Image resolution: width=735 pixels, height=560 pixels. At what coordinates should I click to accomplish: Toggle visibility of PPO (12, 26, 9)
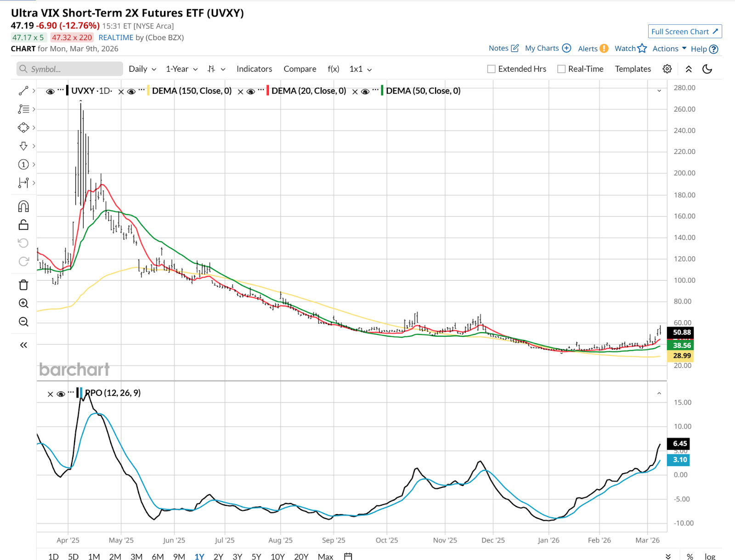pos(61,394)
